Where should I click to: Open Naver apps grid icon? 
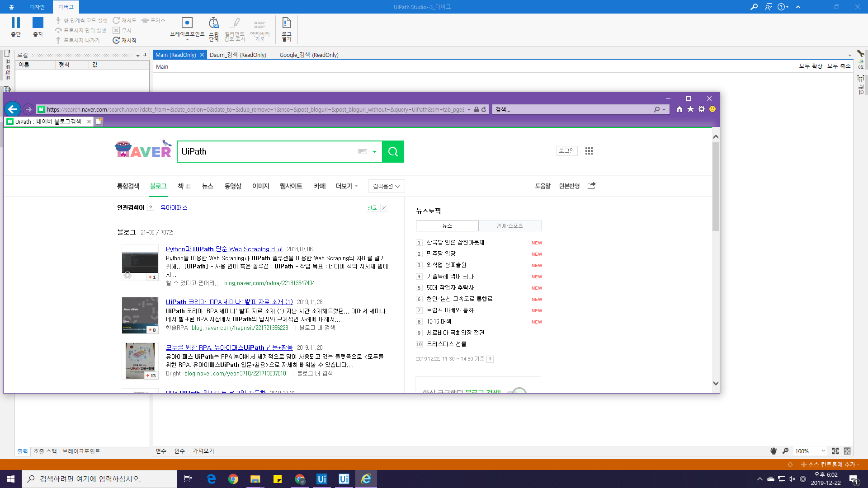point(589,151)
